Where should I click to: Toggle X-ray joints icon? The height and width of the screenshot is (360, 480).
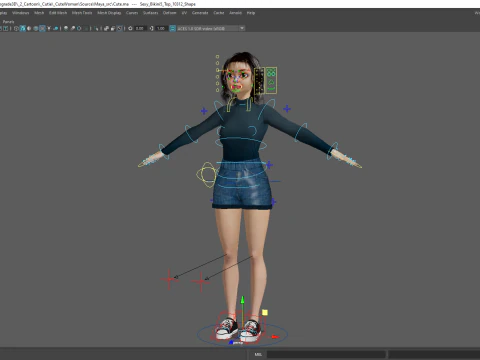coord(119,28)
